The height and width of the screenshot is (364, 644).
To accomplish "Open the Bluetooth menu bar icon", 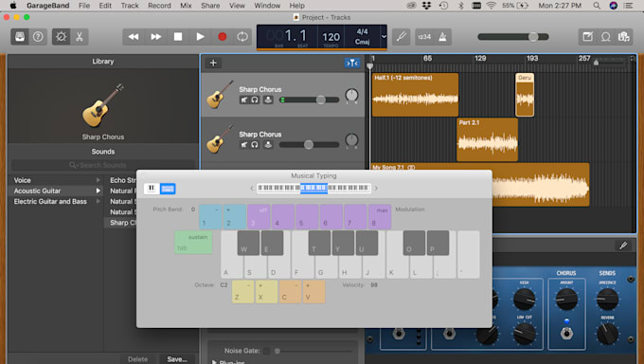I will [461, 6].
